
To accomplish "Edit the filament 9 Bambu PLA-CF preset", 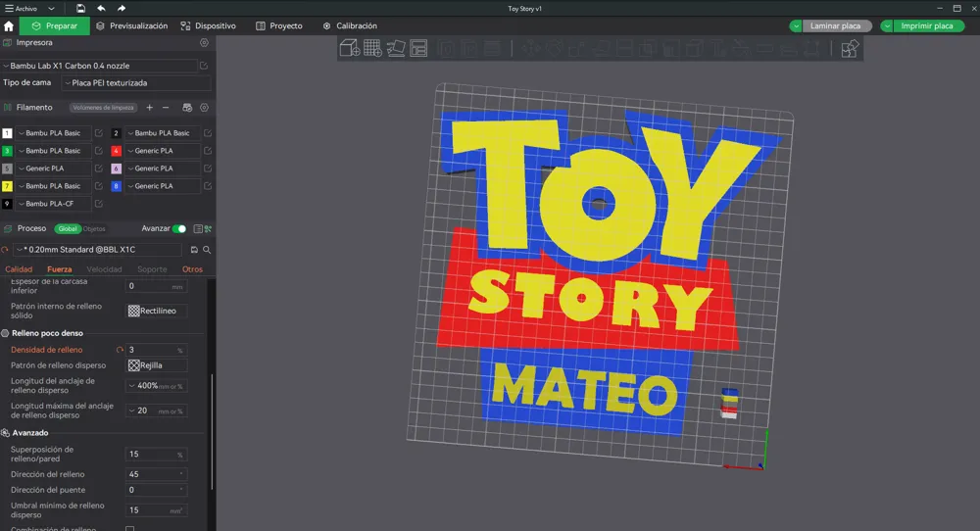I will (99, 204).
